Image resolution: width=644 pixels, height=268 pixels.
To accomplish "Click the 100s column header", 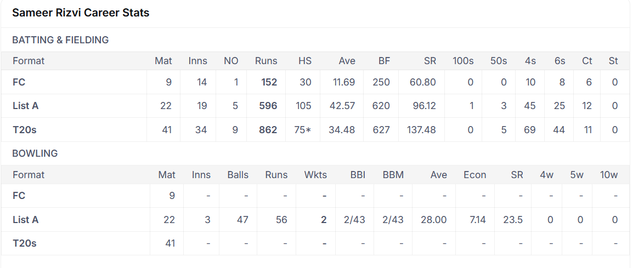I will (463, 61).
